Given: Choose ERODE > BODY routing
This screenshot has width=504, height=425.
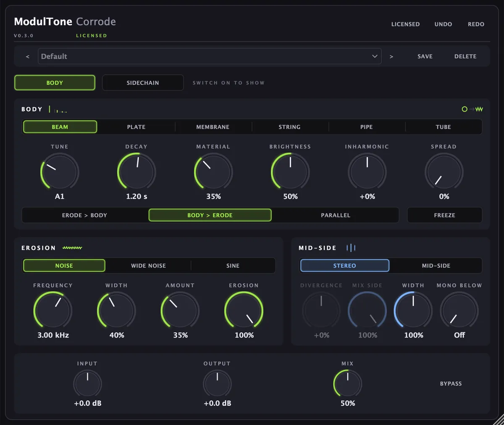Looking at the screenshot, I should (85, 215).
